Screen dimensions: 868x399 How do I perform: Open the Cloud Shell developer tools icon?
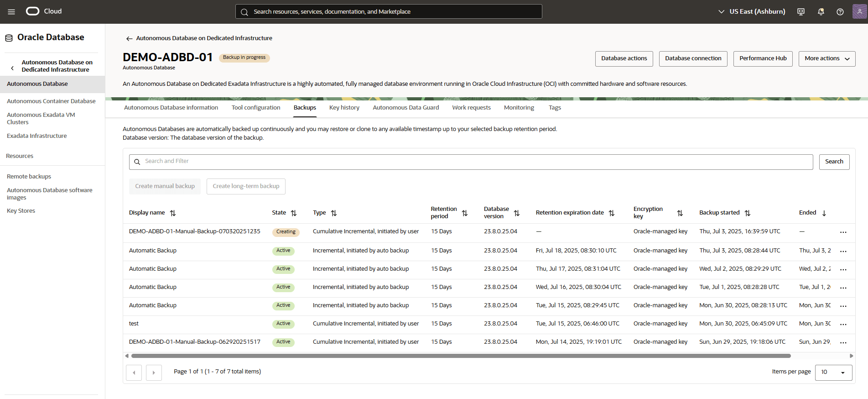click(801, 12)
